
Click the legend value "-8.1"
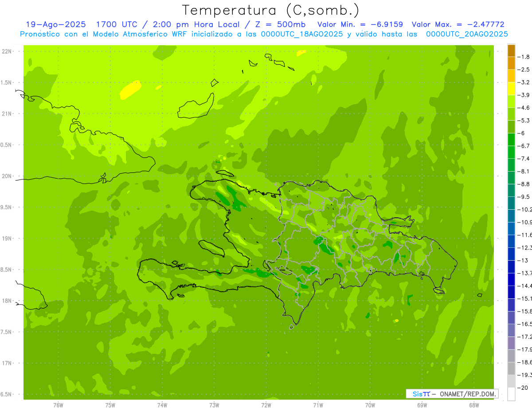click(524, 172)
